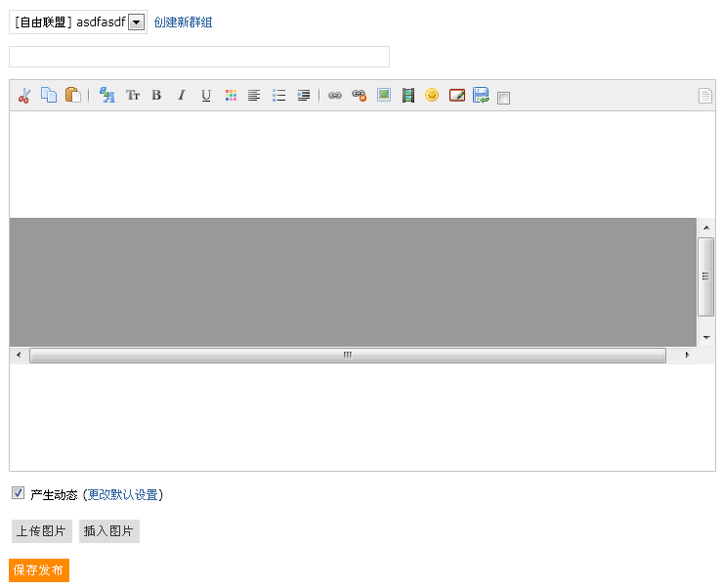The width and height of the screenshot is (722, 588).
Task: Open the text color palette grid
Action: pos(231,96)
